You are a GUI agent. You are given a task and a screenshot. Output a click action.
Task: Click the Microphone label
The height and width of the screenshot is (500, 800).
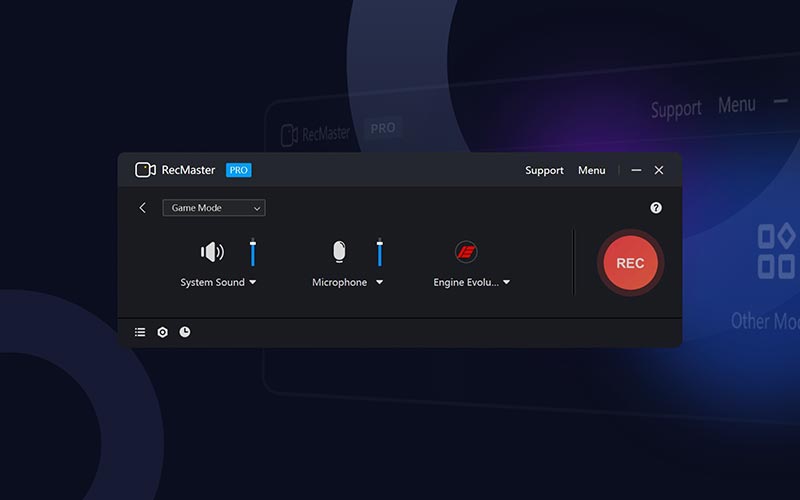point(339,282)
